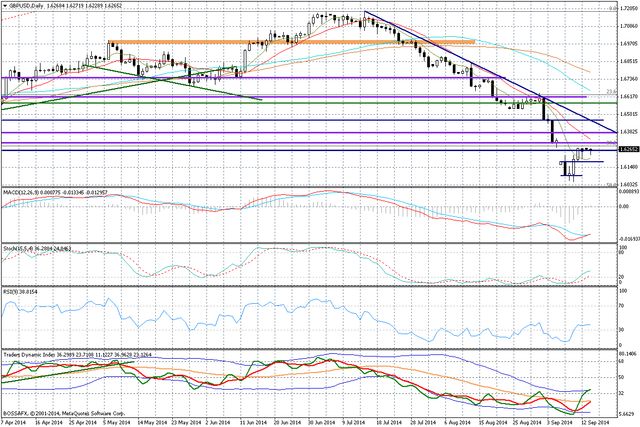Click the MACD scale value -0.016937

[629, 240]
